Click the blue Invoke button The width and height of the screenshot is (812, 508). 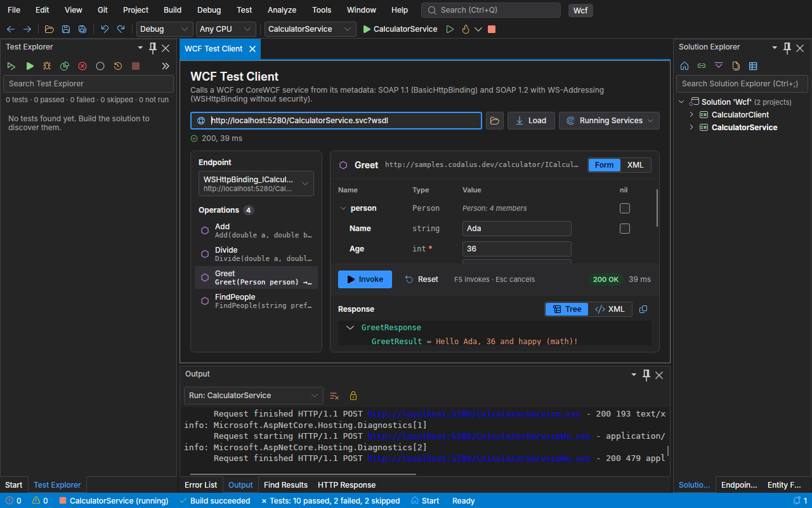[x=365, y=279]
